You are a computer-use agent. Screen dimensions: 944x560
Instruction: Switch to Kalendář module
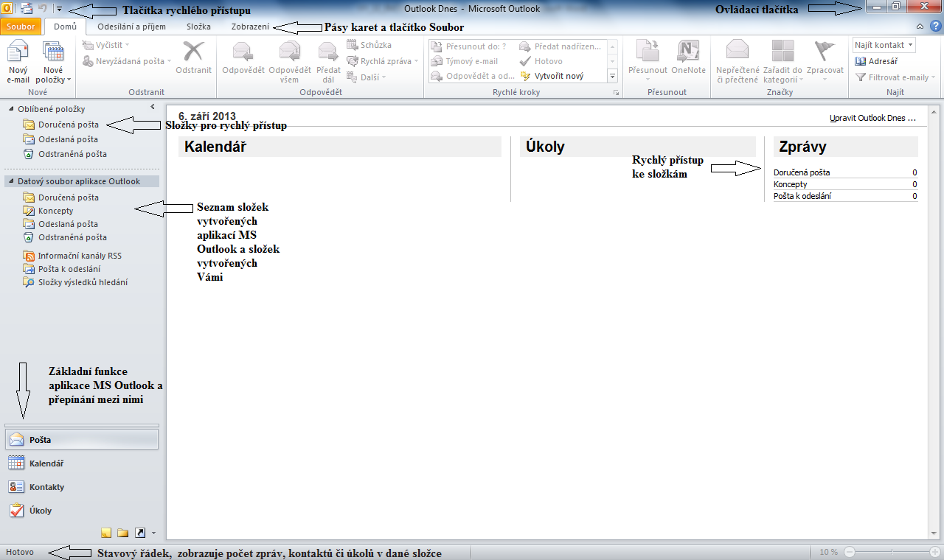point(81,463)
